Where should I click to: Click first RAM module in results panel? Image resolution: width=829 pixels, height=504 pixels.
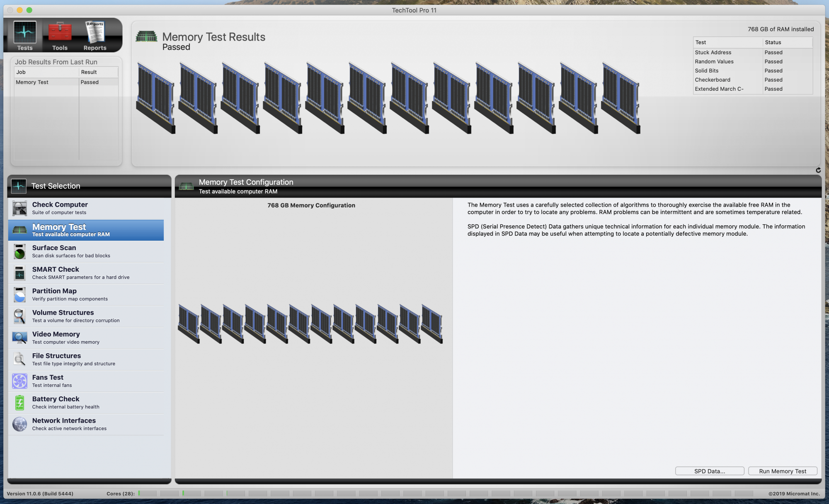pos(155,98)
